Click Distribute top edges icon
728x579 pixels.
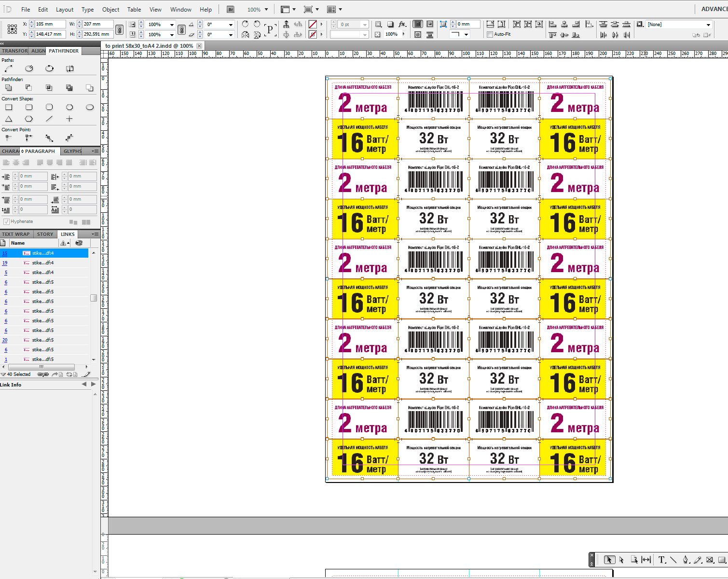click(x=603, y=24)
